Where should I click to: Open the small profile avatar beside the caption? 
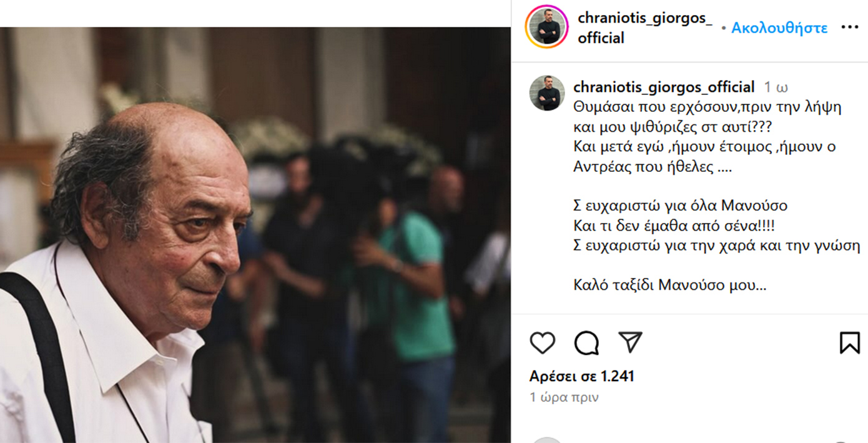pos(547,93)
